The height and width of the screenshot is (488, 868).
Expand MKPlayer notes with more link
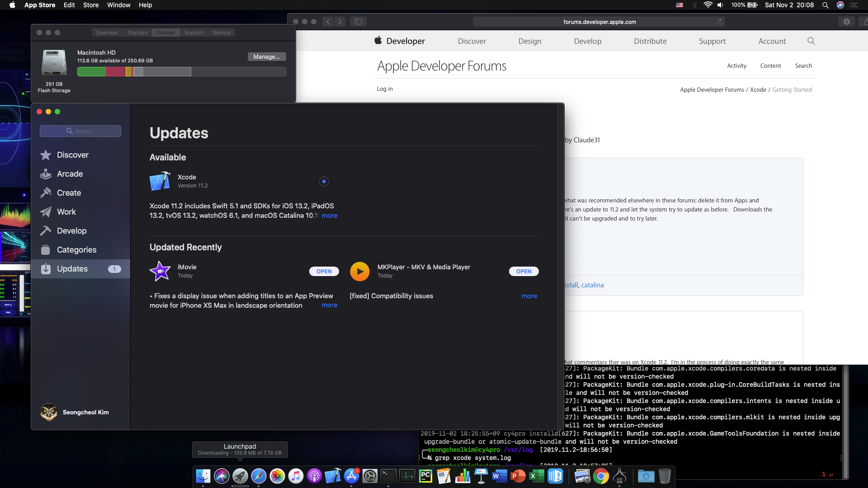point(529,296)
